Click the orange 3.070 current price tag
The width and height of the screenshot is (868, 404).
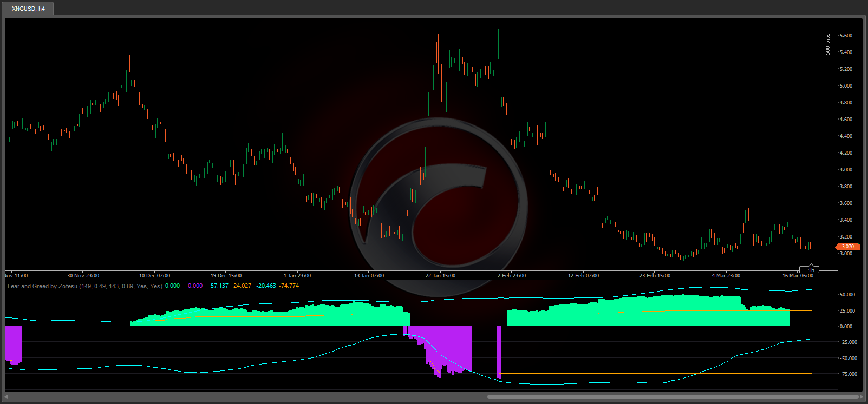point(847,247)
